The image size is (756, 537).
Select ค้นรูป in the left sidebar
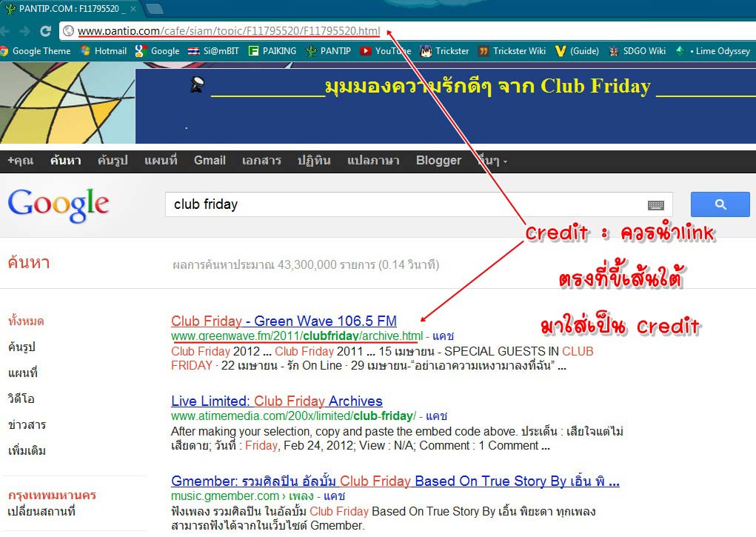[x=21, y=347]
